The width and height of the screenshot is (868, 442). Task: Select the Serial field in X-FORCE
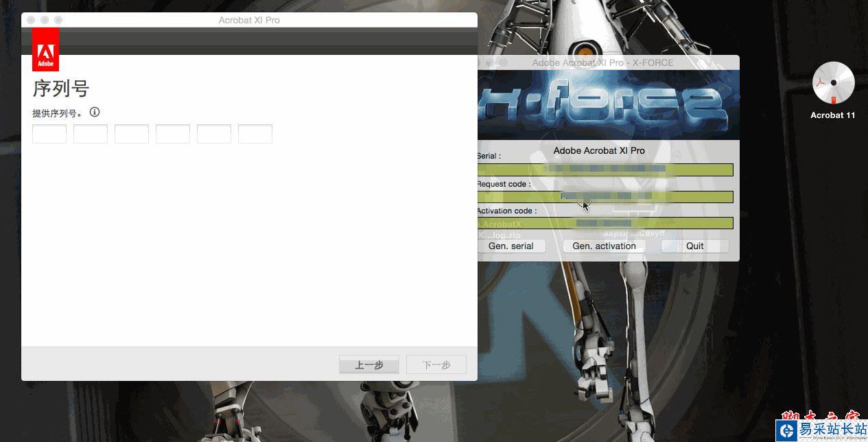606,170
